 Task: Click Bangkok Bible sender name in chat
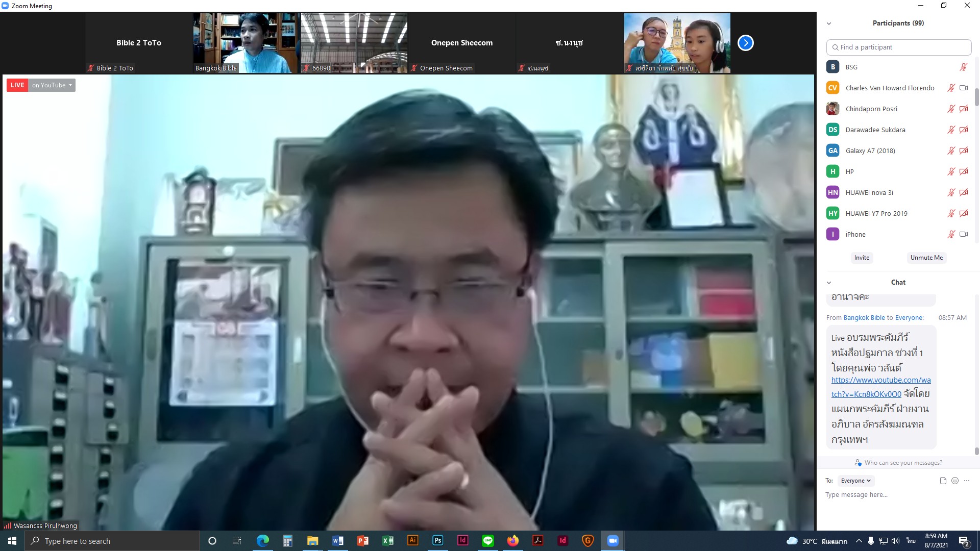864,317
